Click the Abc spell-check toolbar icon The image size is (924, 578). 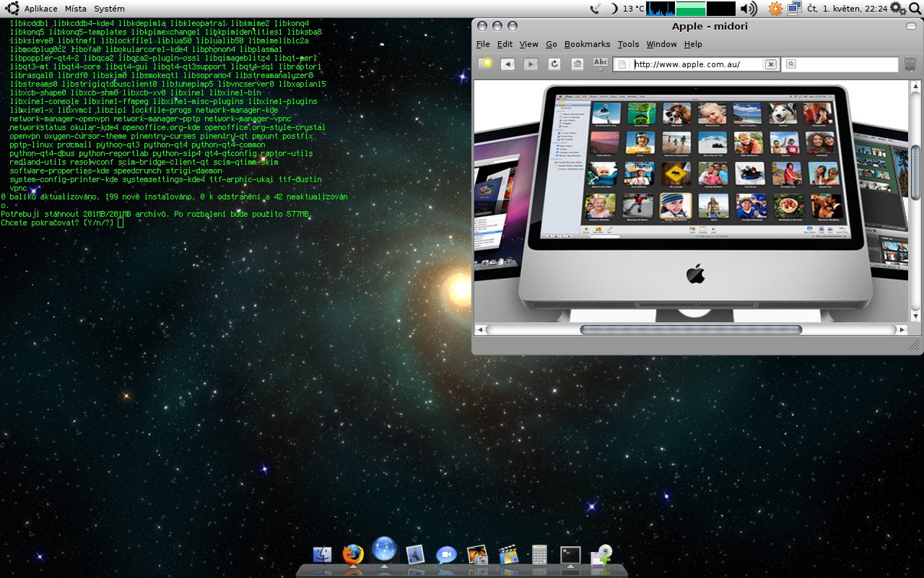[601, 64]
